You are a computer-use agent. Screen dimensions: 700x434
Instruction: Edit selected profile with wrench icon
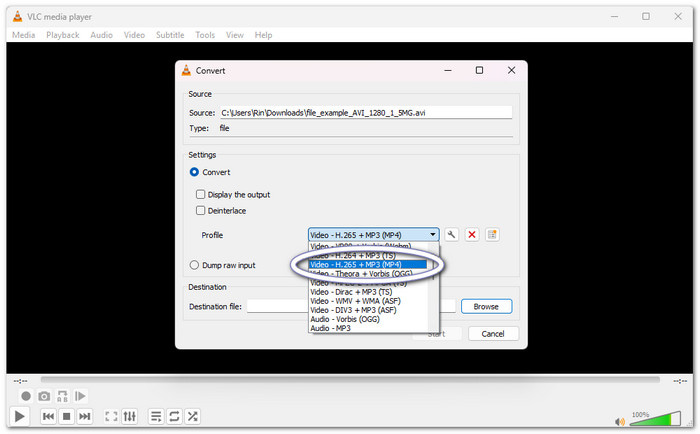tap(451, 234)
